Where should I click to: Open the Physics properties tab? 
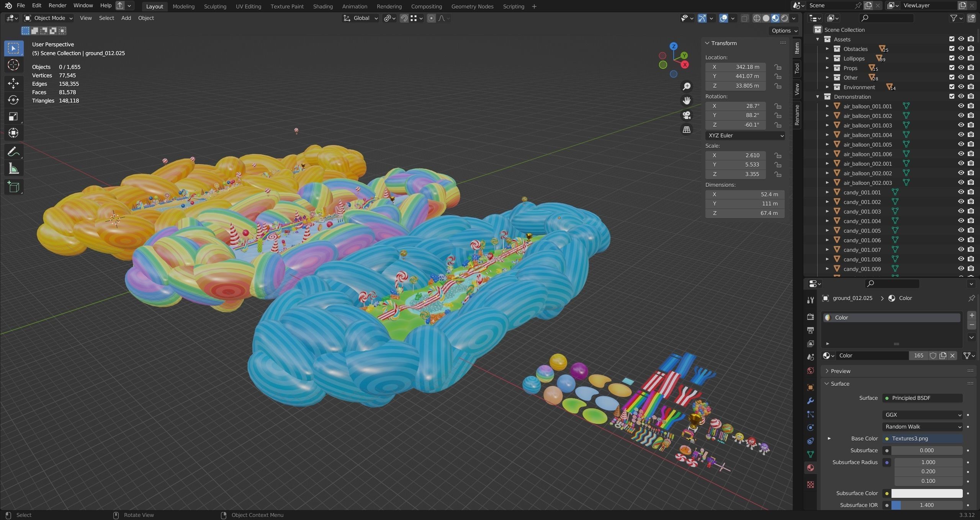tap(810, 428)
